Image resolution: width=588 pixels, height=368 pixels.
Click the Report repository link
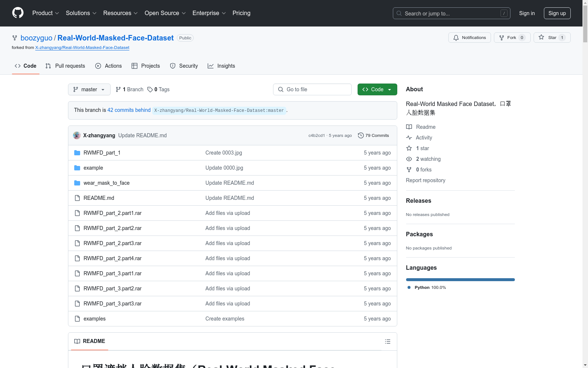coord(426,180)
